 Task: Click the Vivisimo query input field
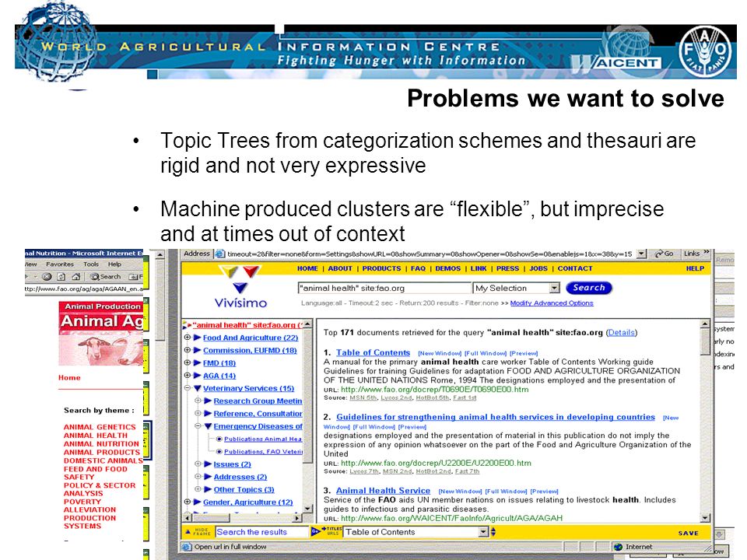point(384,288)
